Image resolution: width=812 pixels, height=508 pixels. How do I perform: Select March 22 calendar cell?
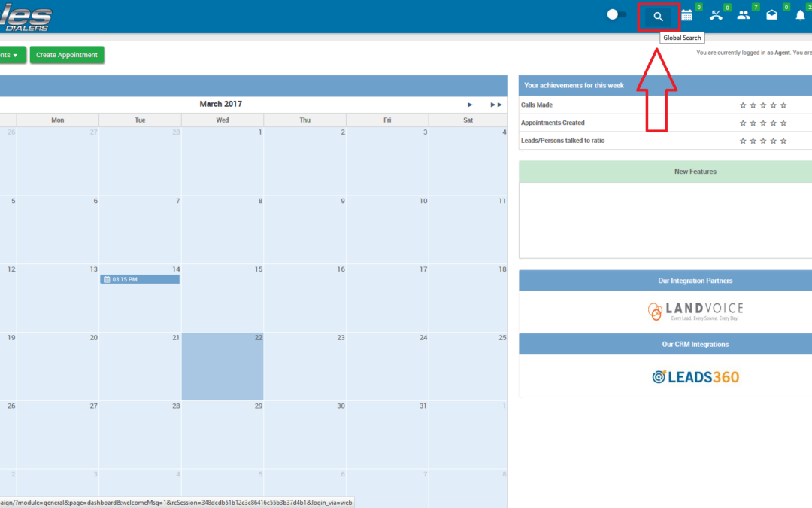pos(222,367)
